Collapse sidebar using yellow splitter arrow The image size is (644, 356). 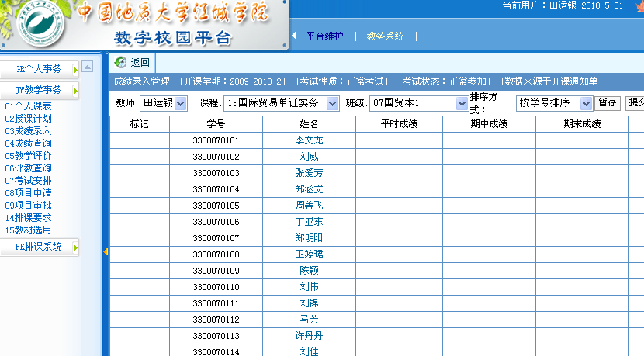[106, 252]
